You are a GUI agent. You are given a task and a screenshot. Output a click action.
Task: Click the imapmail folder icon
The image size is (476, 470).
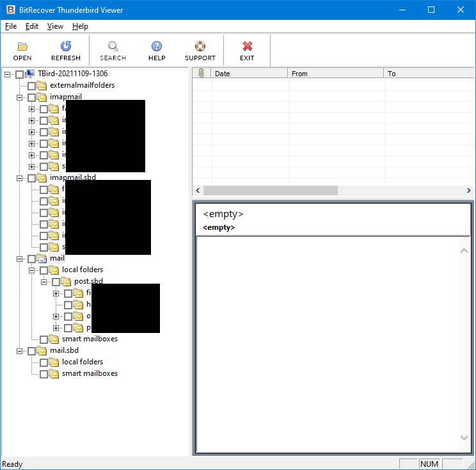(42, 97)
